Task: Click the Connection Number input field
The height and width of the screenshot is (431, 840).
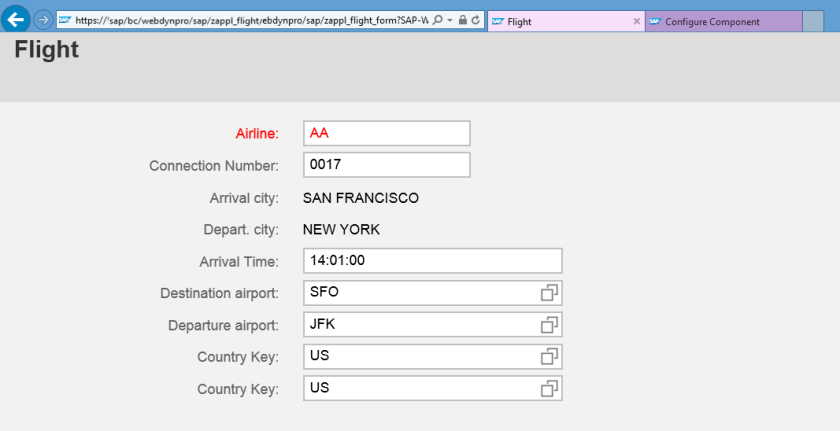Action: pyautogui.click(x=386, y=165)
